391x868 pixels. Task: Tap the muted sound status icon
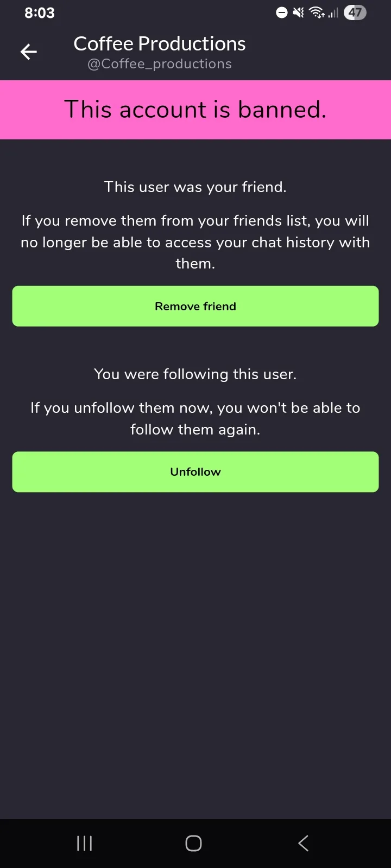pos(299,12)
